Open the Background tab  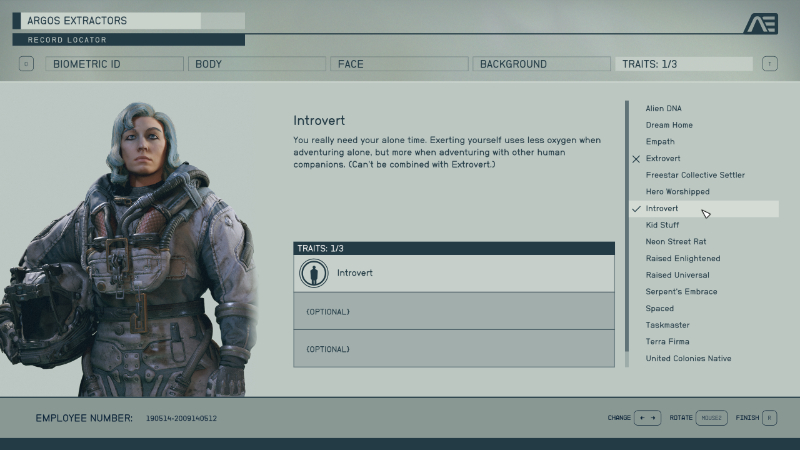coord(541,64)
